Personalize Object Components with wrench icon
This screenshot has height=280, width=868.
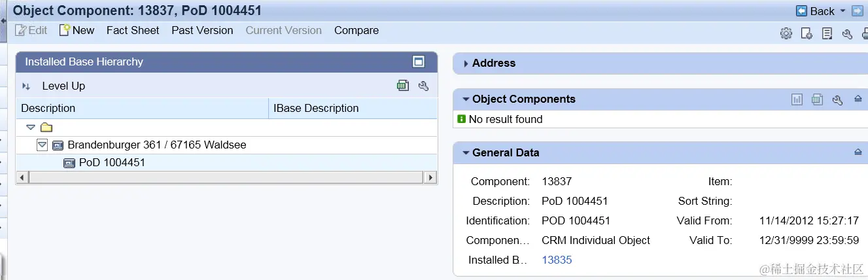[837, 99]
